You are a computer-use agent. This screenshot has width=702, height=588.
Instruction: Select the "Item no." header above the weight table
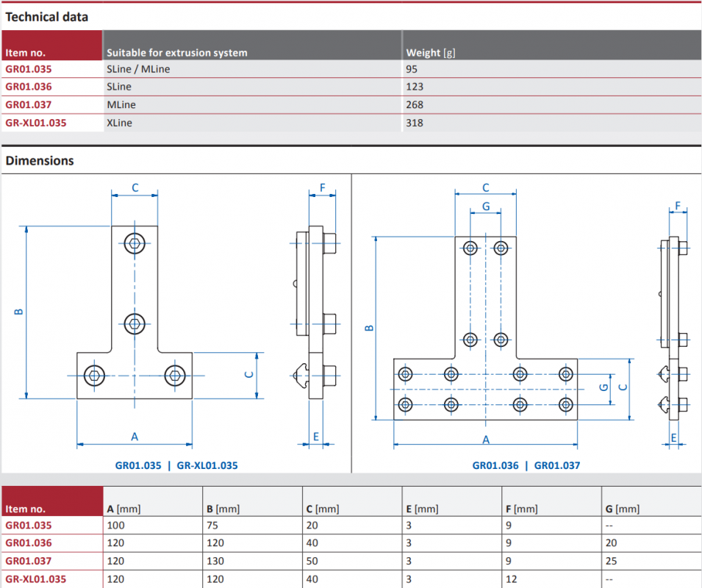(26, 53)
